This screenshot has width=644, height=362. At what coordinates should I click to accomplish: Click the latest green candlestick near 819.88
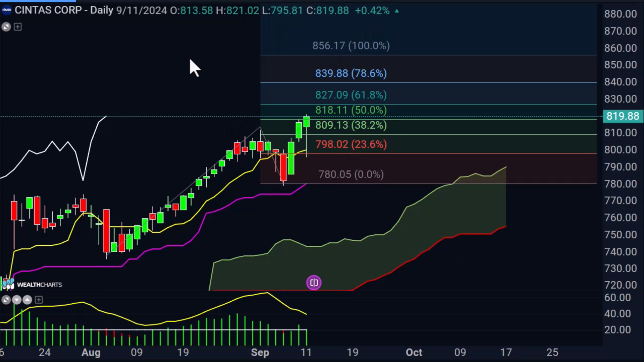tap(307, 122)
